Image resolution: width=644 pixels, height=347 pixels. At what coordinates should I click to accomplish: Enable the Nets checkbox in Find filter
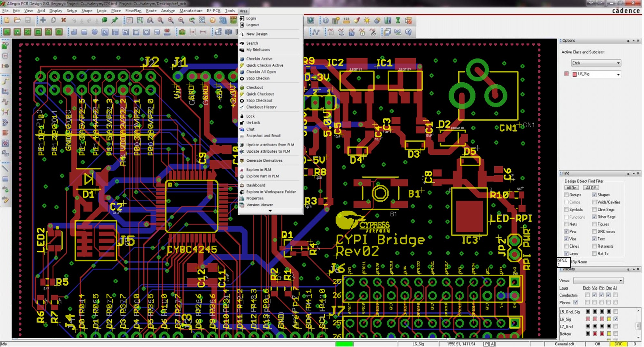pos(566,224)
